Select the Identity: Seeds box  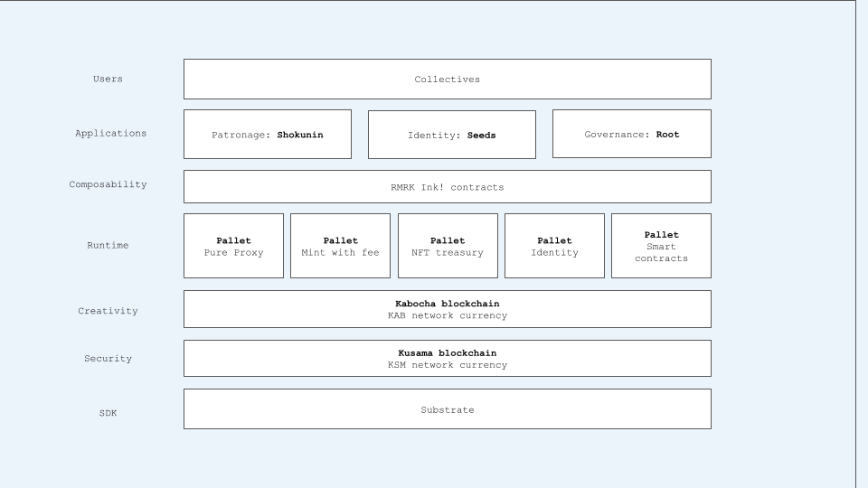click(x=452, y=135)
